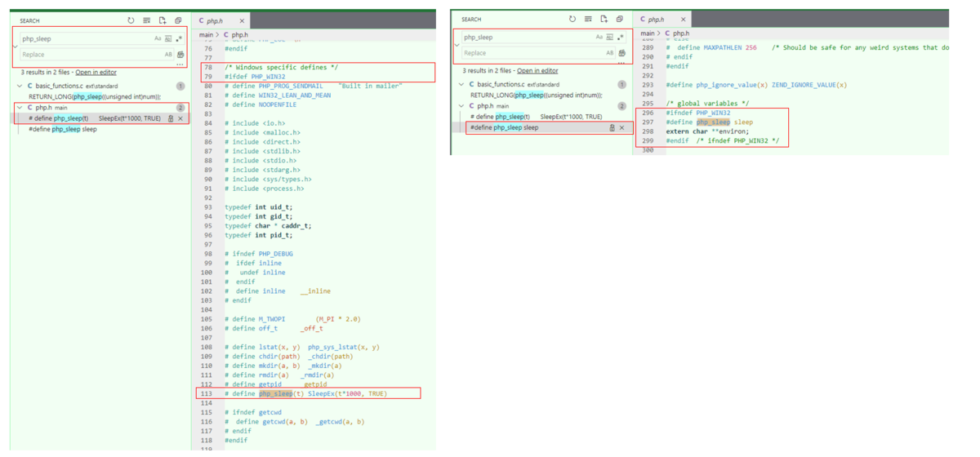Toggle Match Case in left window search
The image size is (980, 457).
tap(158, 38)
